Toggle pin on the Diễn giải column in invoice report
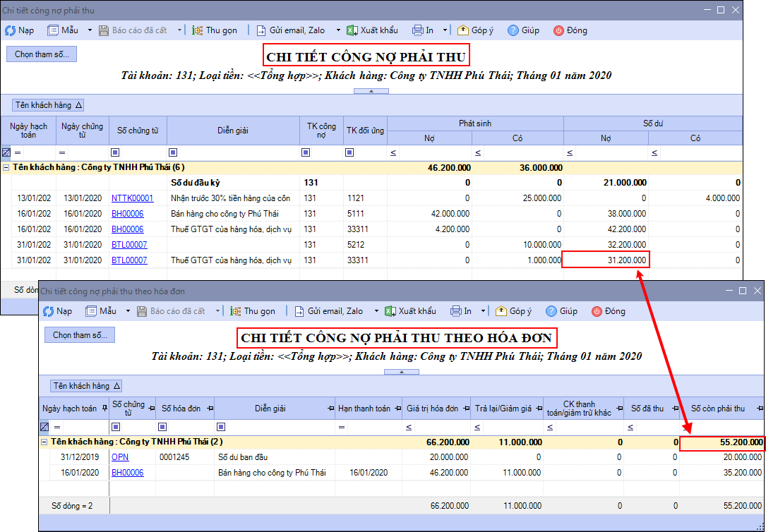 pos(330,409)
